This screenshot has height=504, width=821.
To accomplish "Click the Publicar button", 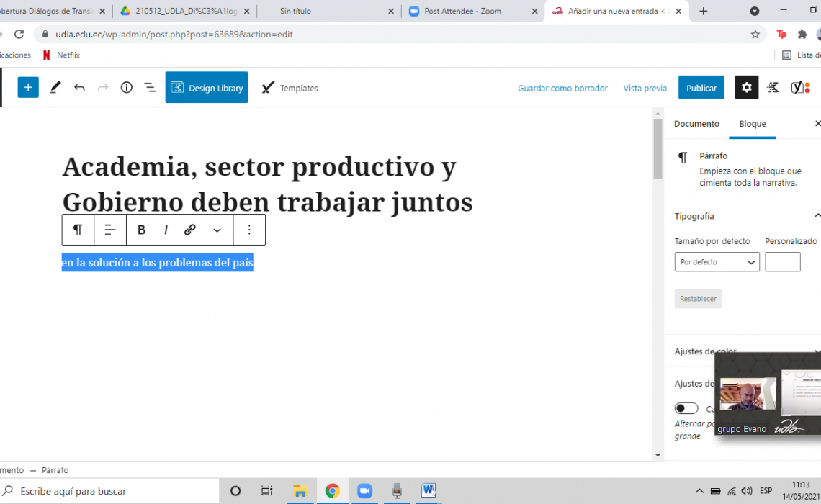I will pyautogui.click(x=701, y=88).
